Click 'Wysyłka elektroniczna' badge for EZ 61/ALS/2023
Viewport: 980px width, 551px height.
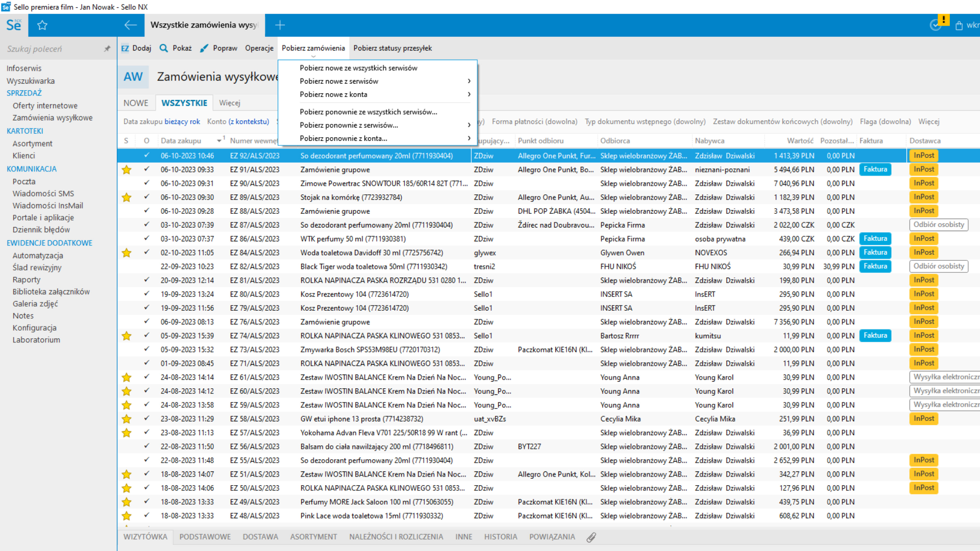click(x=944, y=377)
